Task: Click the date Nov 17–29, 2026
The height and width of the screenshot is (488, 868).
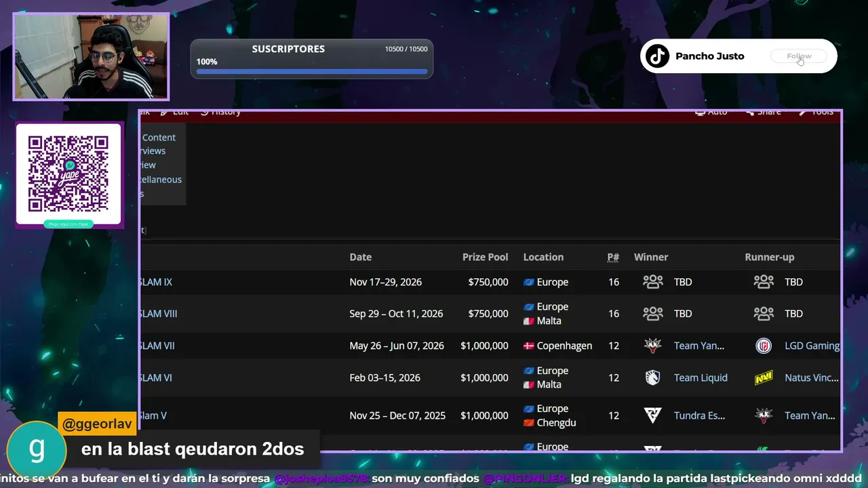Action: coord(386,282)
